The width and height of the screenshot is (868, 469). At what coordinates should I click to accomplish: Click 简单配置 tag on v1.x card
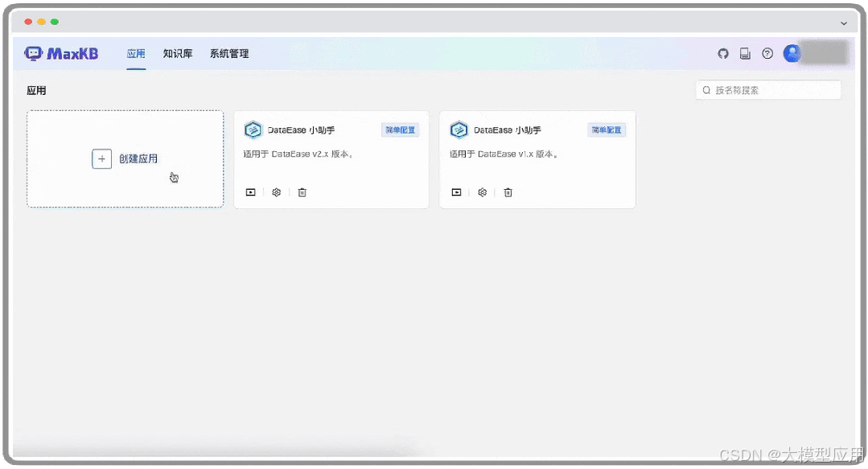[607, 130]
